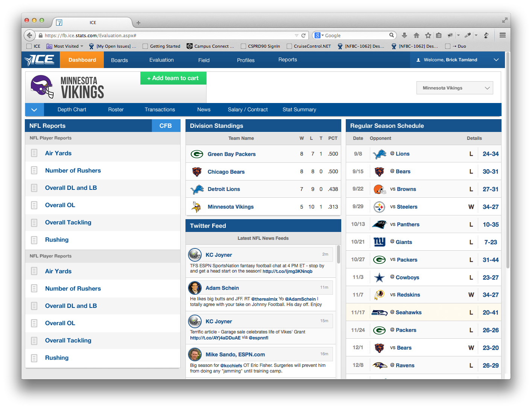
Task: Click the Green Bay Packers standings logo
Action: tap(197, 154)
